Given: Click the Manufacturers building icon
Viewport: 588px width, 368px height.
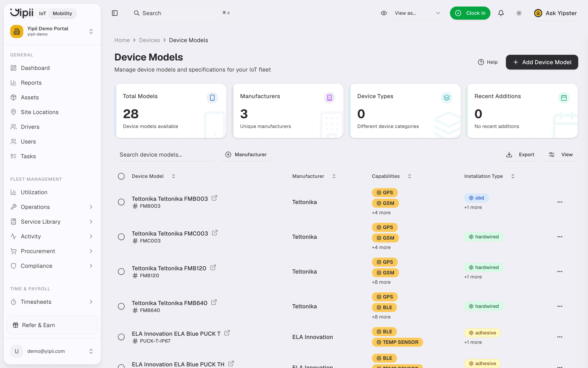Looking at the screenshot, I should [x=329, y=98].
